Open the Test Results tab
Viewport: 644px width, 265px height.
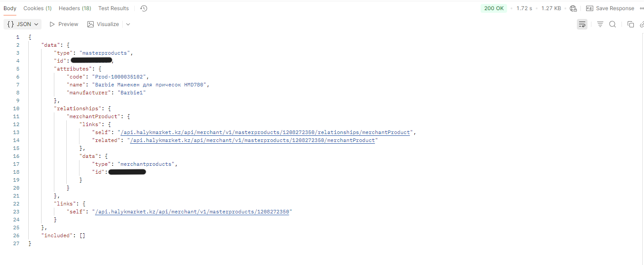tap(114, 8)
